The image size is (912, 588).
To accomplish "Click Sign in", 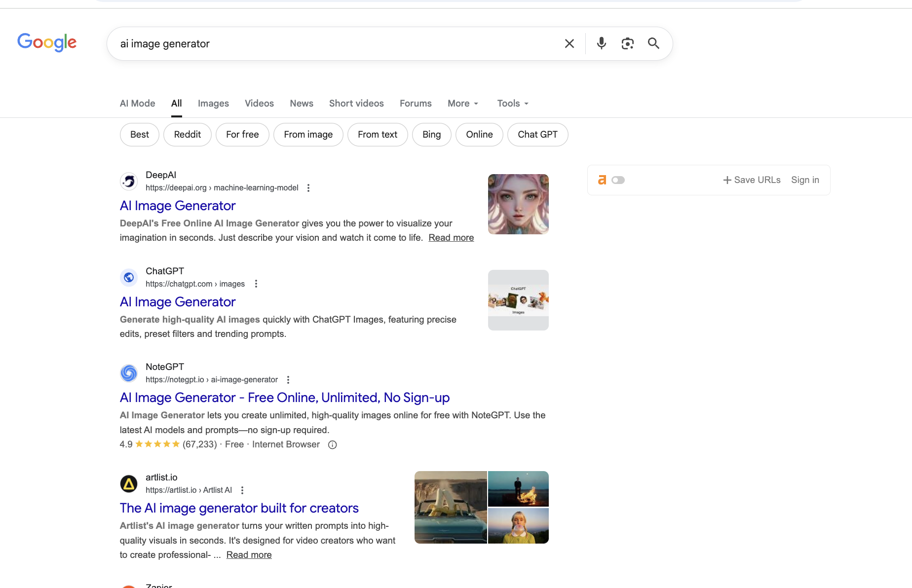I will [804, 180].
